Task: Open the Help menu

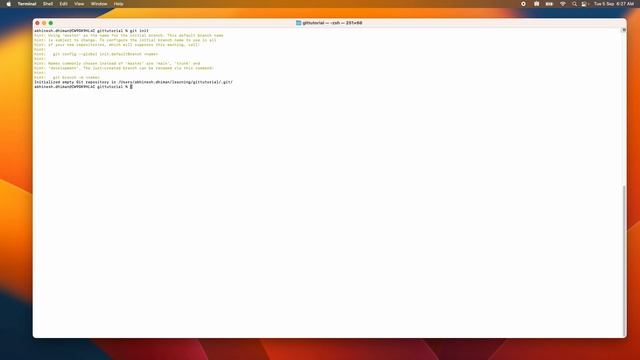Action: pos(118,4)
